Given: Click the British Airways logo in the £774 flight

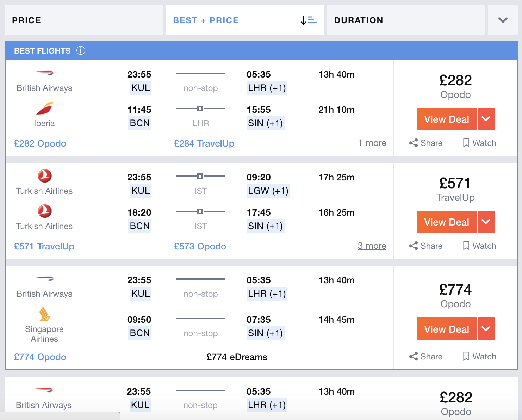Looking at the screenshot, I should [x=44, y=279].
